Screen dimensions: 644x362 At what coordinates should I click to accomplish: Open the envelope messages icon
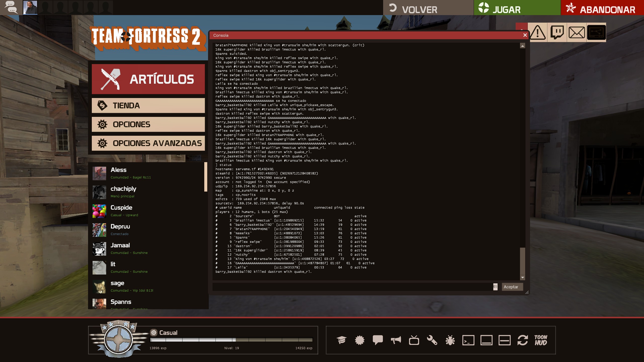coord(577,32)
